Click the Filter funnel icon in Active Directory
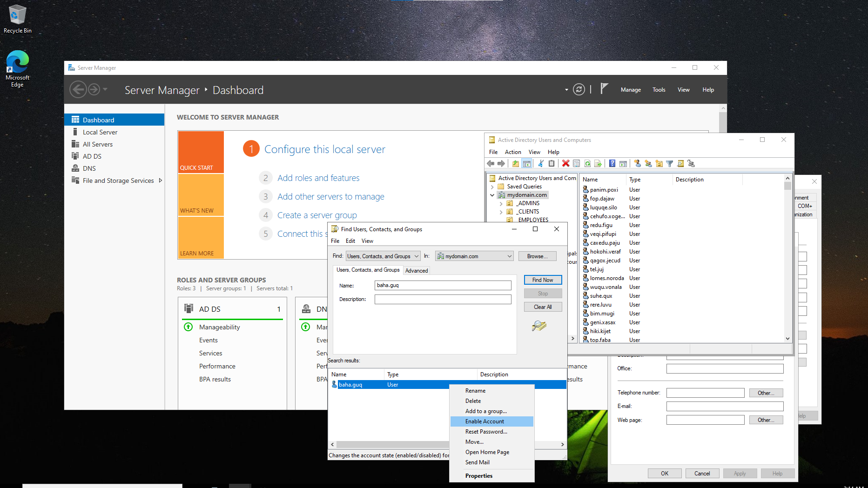Screen dimensions: 868x488 tap(670, 163)
